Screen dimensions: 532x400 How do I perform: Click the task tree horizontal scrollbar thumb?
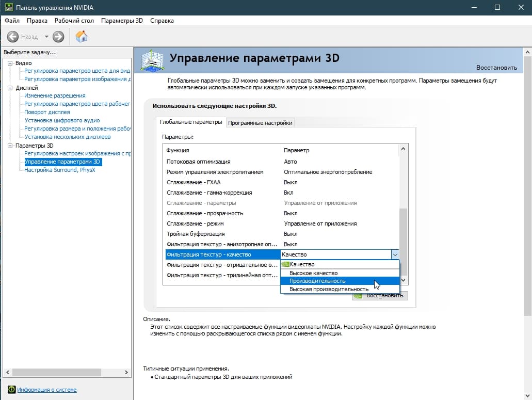pyautogui.click(x=57, y=372)
